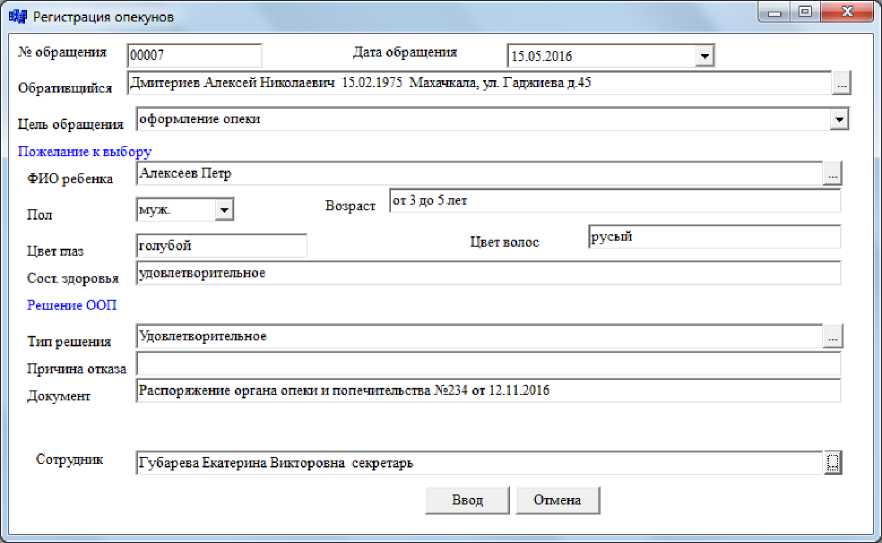Click the ФИО ребенка label
This screenshot has height=543, width=882.
[x=70, y=179]
